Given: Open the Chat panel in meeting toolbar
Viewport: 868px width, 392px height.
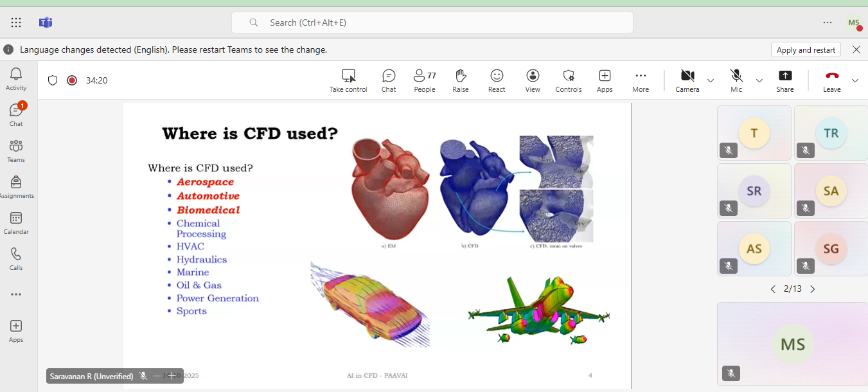Looking at the screenshot, I should pos(389,80).
